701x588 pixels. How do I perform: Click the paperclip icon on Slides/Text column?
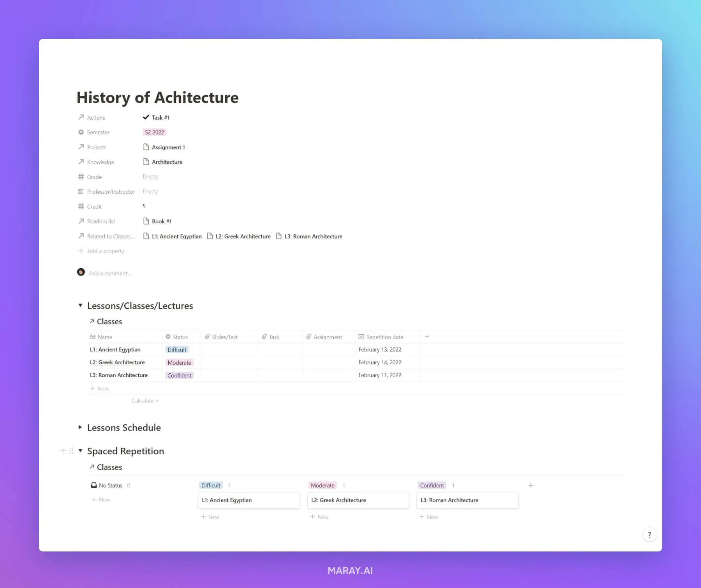tap(208, 336)
